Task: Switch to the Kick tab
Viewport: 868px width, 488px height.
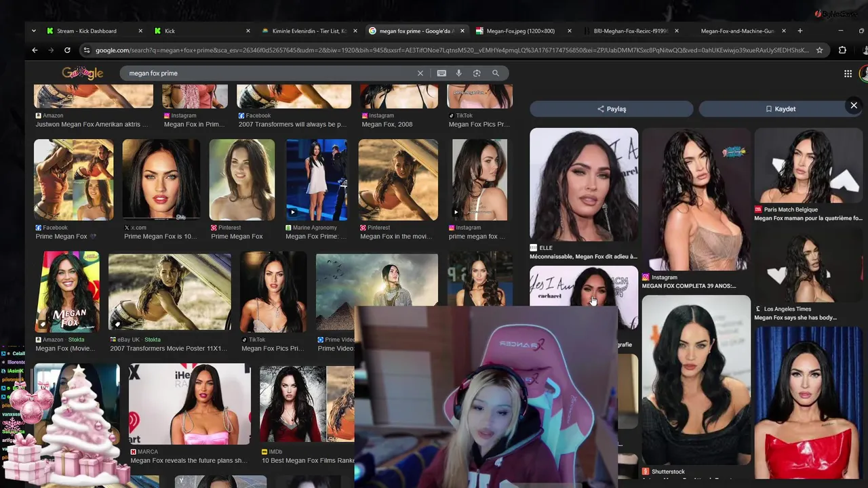Action: pos(202,30)
